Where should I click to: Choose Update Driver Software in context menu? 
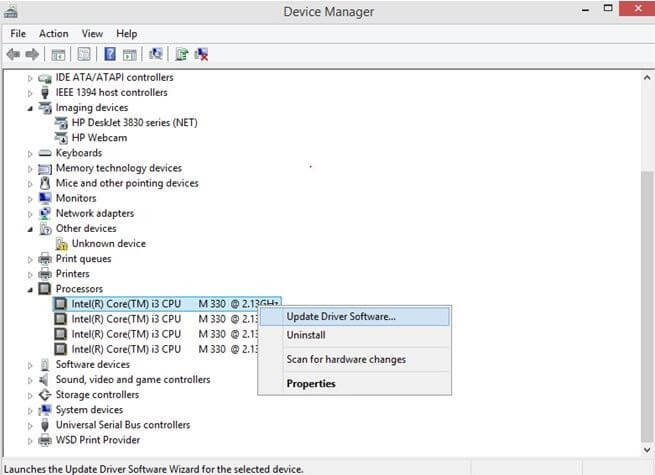(x=355, y=317)
